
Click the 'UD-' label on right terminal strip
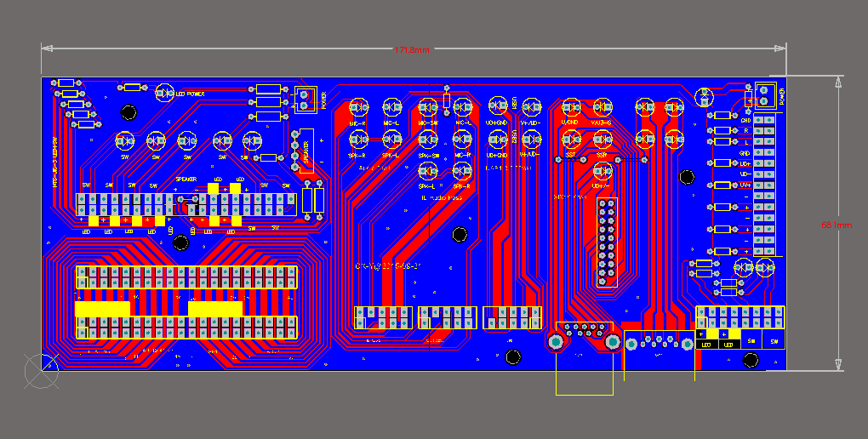point(745,174)
